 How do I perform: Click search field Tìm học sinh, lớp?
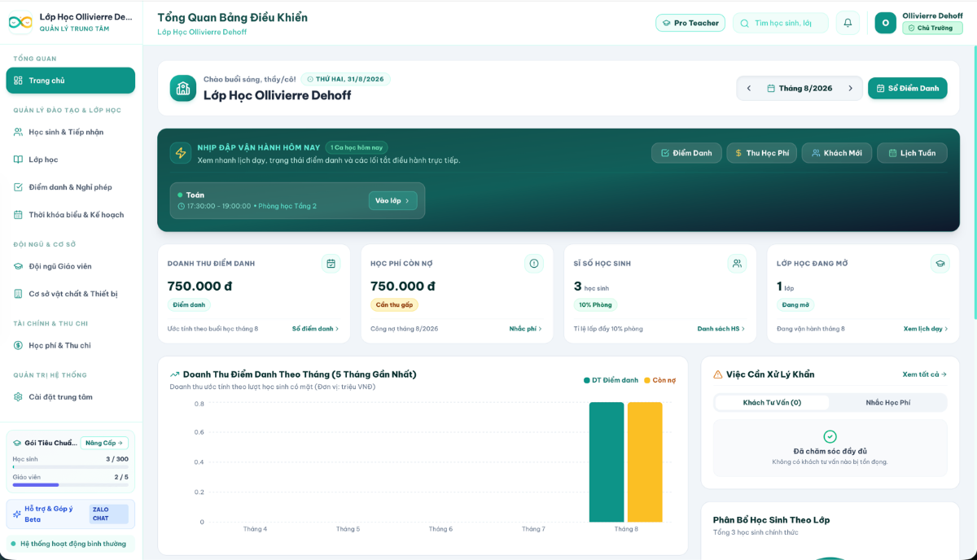[x=781, y=23]
